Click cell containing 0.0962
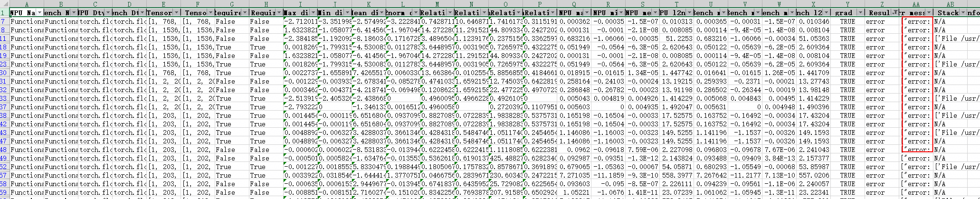 tap(574, 150)
